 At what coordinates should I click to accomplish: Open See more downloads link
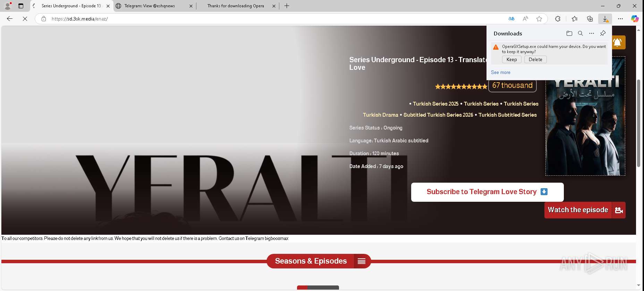pos(500,72)
